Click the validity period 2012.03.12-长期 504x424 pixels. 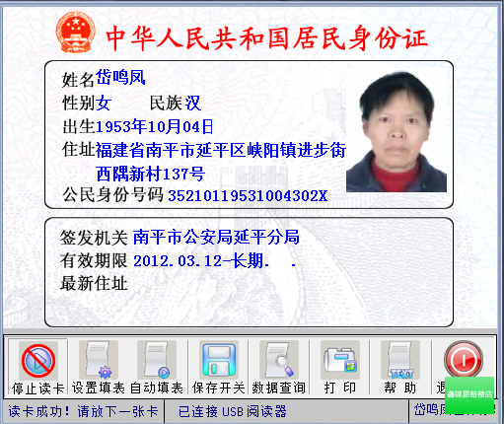point(198,261)
